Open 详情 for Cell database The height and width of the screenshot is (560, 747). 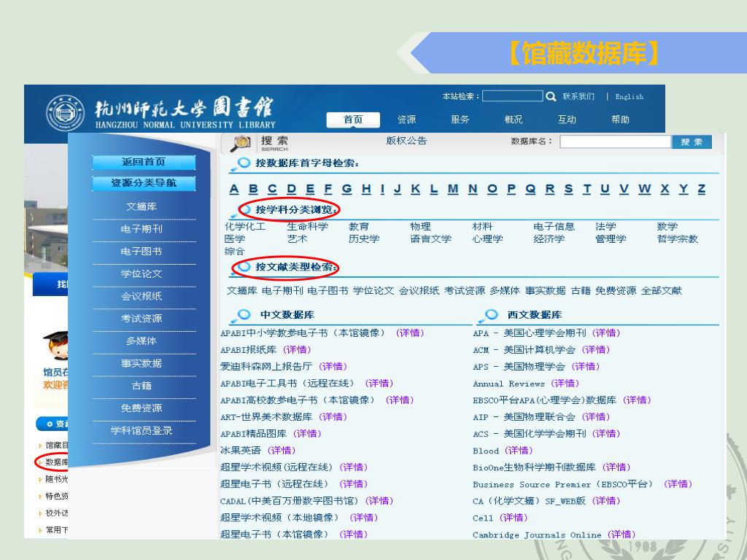(514, 518)
